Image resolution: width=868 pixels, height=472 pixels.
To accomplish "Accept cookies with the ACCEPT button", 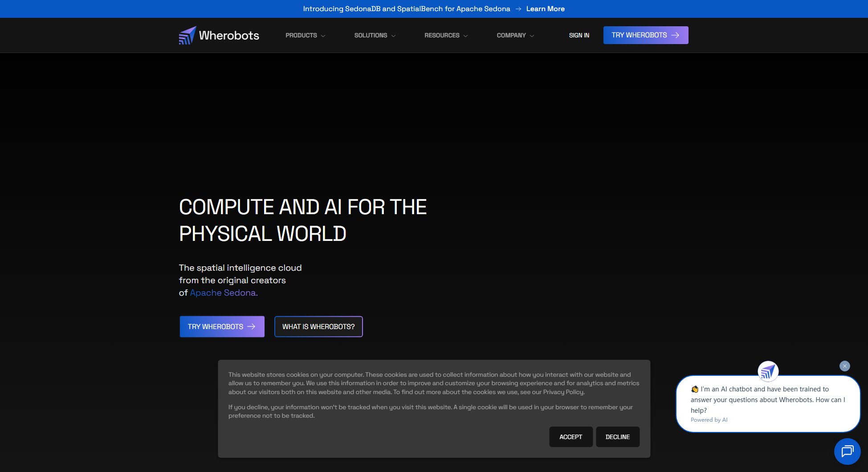I will (571, 437).
